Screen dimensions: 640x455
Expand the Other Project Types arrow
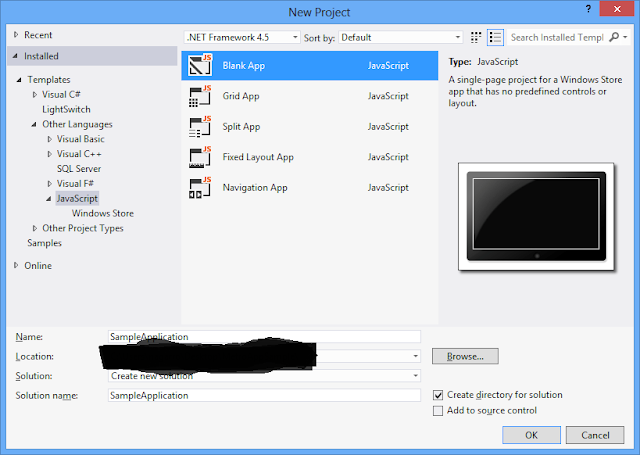coord(35,228)
